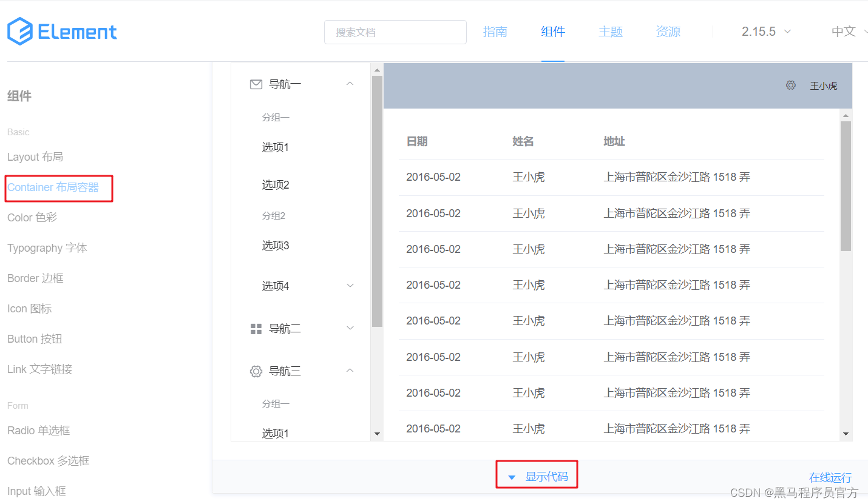Click the grid icon beside 导航二
Viewport: 868px width, 504px height.
(x=256, y=328)
